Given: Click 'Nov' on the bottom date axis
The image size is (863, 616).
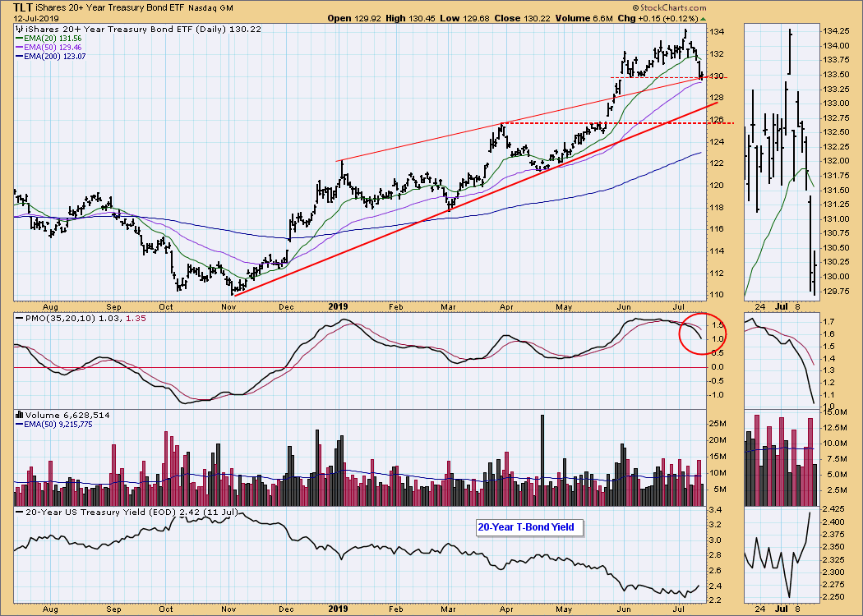Looking at the screenshot, I should 228,609.
